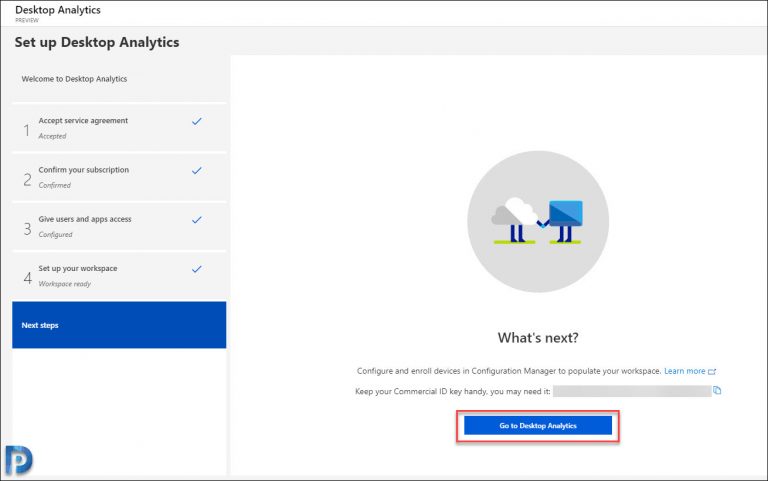Click the cloud and computer handshake illustration
Image resolution: width=768 pixels, height=481 pixels.
[x=538, y=221]
